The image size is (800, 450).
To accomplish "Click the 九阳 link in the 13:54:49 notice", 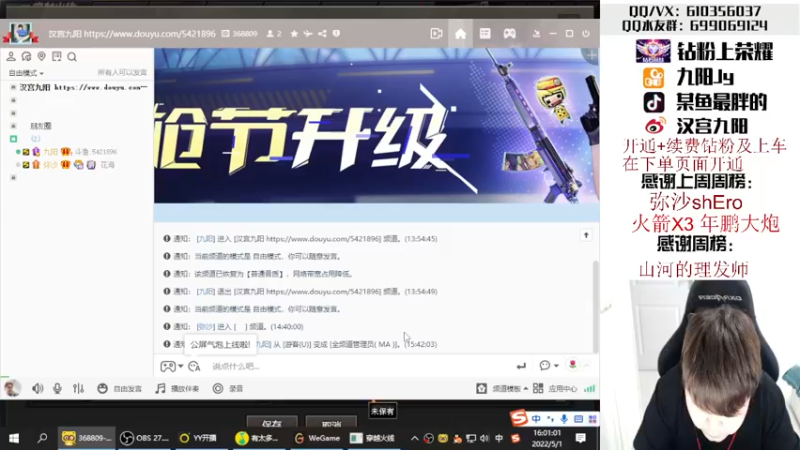I will [206, 291].
